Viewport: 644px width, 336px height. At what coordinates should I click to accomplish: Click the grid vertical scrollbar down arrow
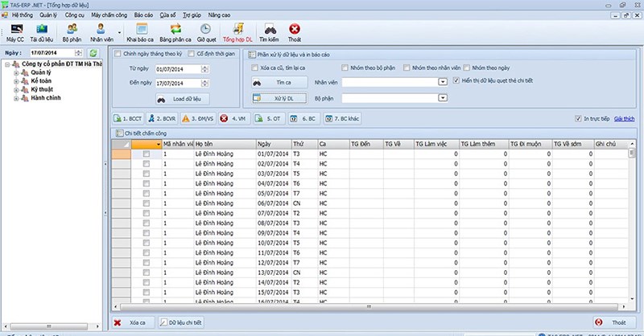click(632, 299)
